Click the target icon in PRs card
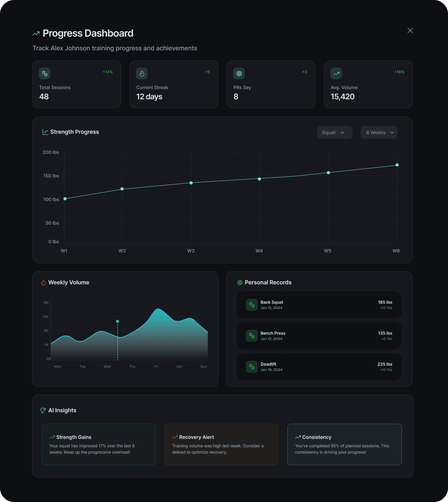 tap(239, 74)
